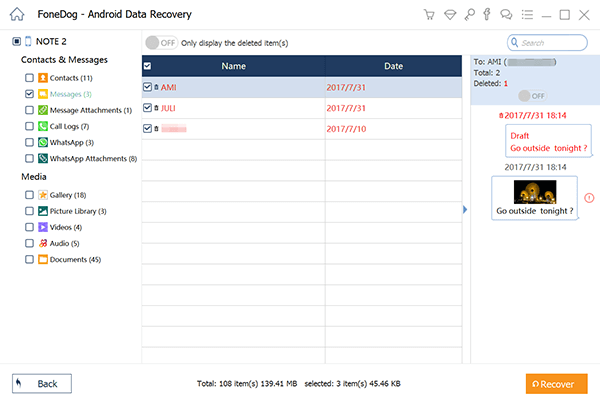Collapse the preview panel with the arrow
Viewport: 600px width, 402px height.
463,209
